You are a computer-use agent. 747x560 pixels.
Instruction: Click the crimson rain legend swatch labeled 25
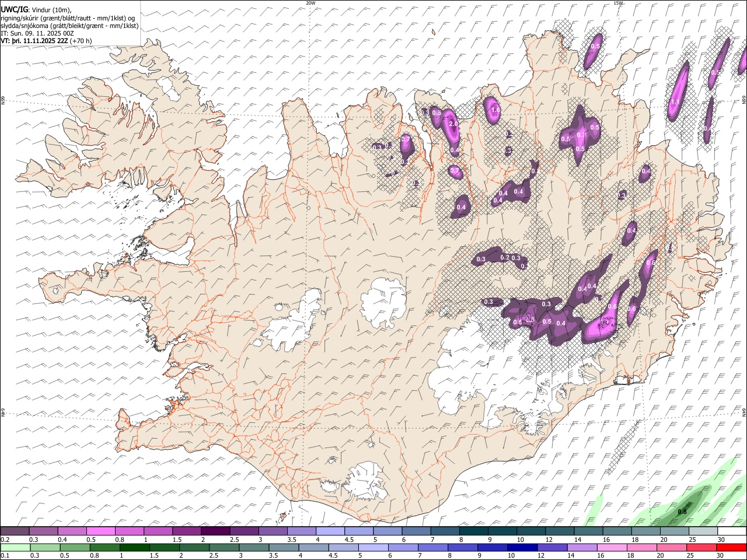[701, 547]
